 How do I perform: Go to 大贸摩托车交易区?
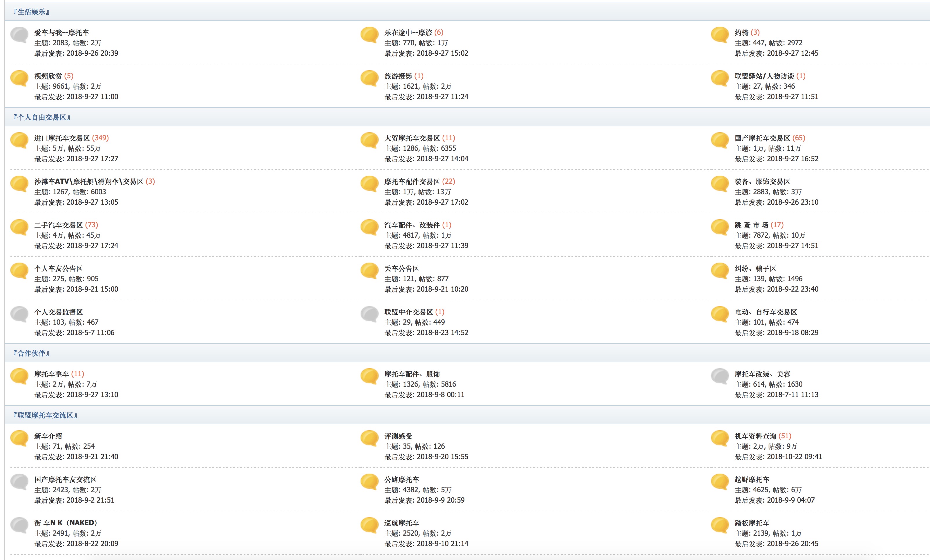click(412, 138)
